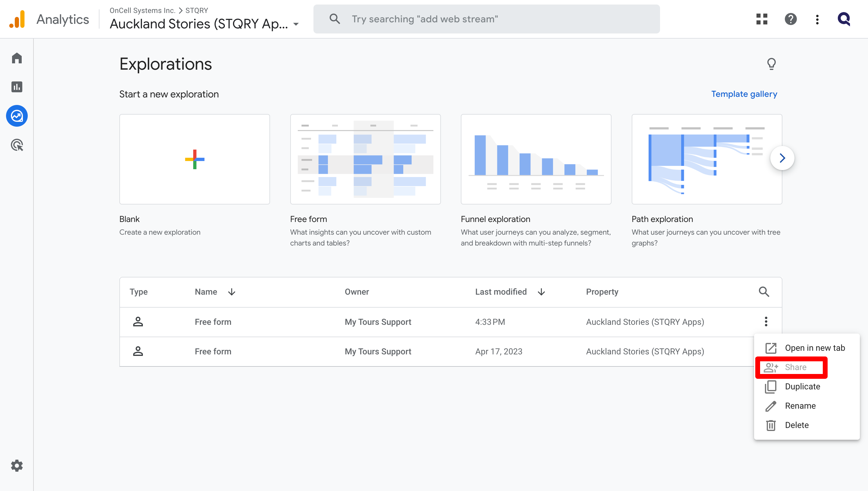Open the Help question mark icon
This screenshot has width=868, height=491.
click(791, 19)
